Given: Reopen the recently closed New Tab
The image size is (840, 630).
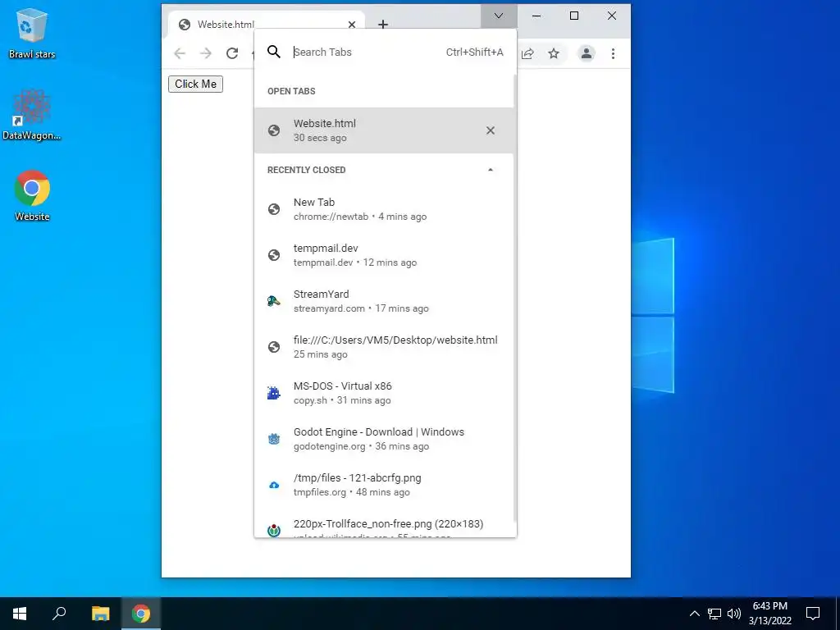Looking at the screenshot, I should pos(384,209).
